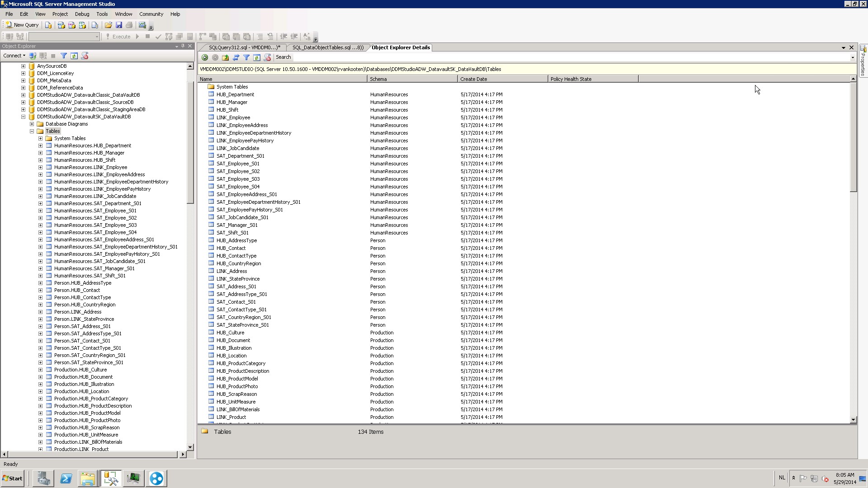Viewport: 868px width, 488px height.
Task: Open a new Analysis Services MDX Query
Action: point(61,25)
